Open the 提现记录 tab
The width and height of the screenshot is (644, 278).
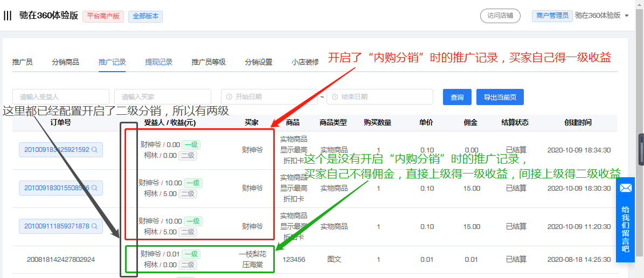tap(158, 62)
